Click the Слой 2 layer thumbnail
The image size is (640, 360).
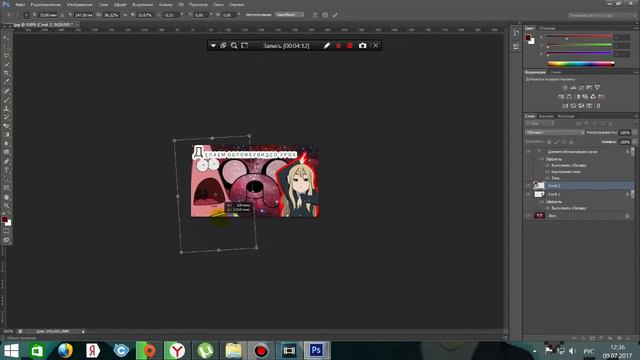pyautogui.click(x=539, y=185)
